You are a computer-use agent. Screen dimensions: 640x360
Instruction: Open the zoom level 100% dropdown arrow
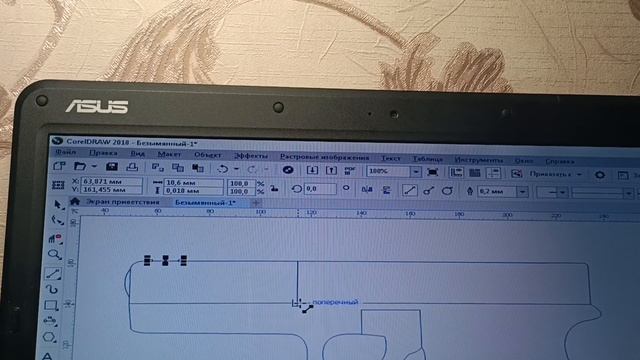[x=416, y=171]
